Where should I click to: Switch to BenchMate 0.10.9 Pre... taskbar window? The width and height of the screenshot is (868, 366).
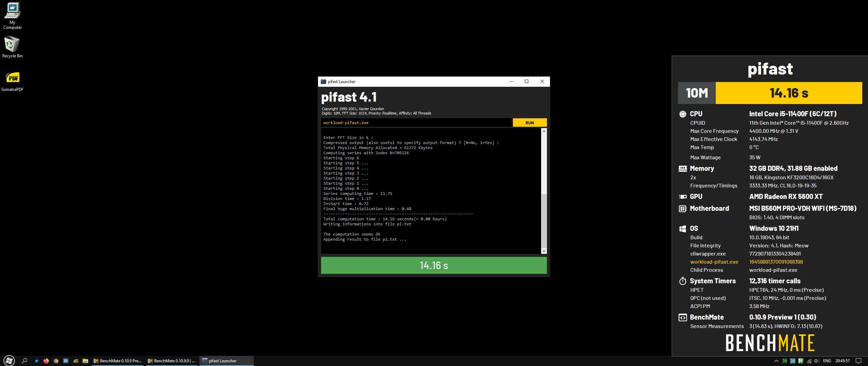pyautogui.click(x=118, y=361)
